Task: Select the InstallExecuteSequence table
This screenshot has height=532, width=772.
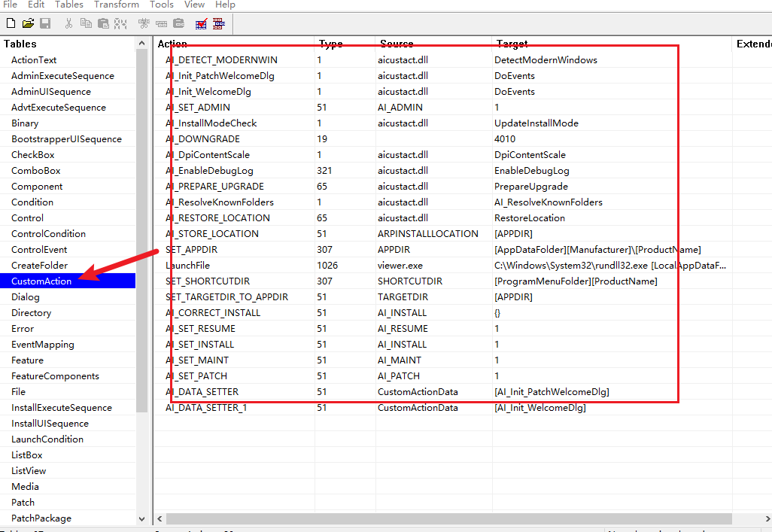Action: [x=62, y=408]
